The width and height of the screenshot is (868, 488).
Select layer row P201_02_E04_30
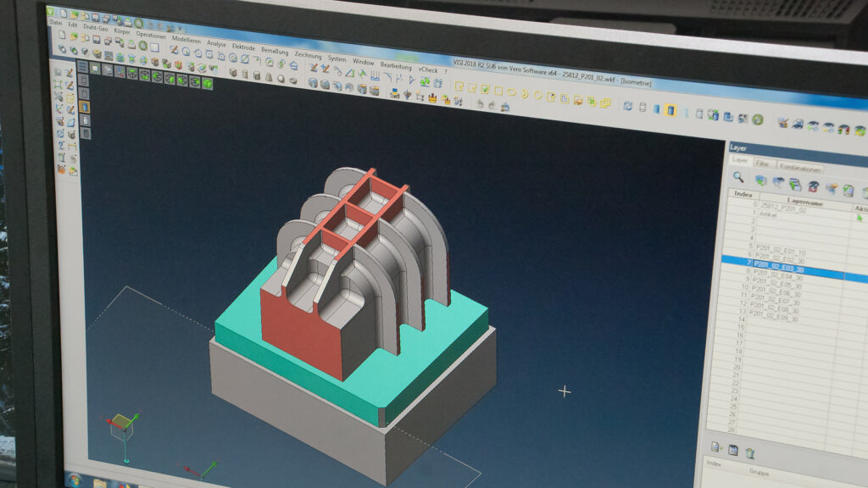(x=778, y=275)
